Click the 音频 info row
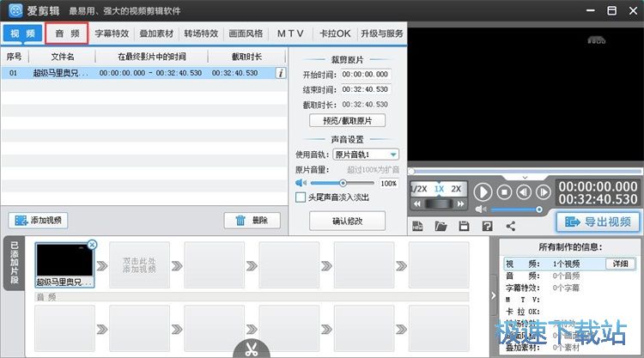 pyautogui.click(x=570, y=276)
